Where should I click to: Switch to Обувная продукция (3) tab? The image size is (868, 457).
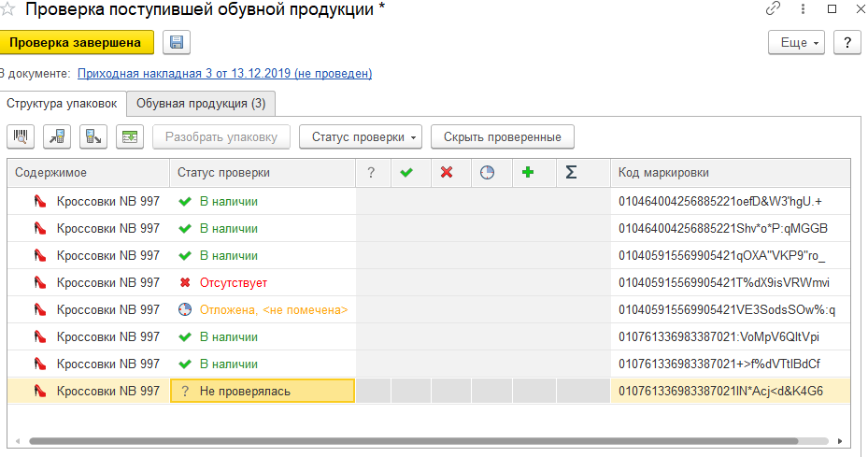(x=201, y=104)
